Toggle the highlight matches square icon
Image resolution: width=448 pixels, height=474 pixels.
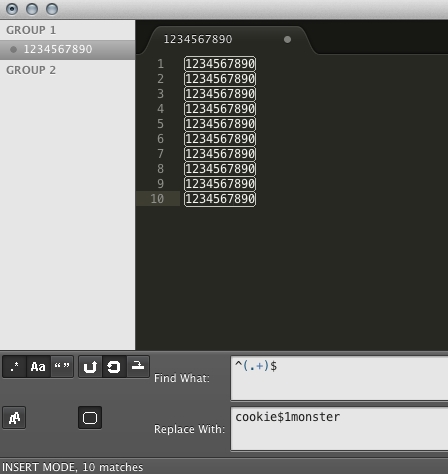[x=90, y=418]
